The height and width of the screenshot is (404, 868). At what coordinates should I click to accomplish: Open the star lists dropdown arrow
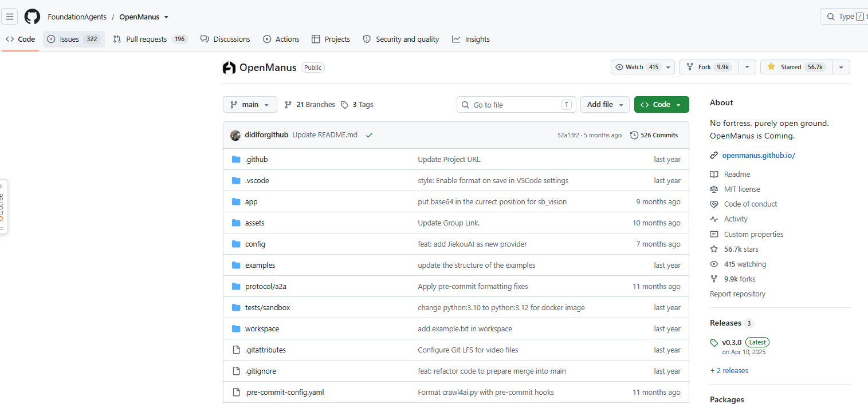pos(841,67)
